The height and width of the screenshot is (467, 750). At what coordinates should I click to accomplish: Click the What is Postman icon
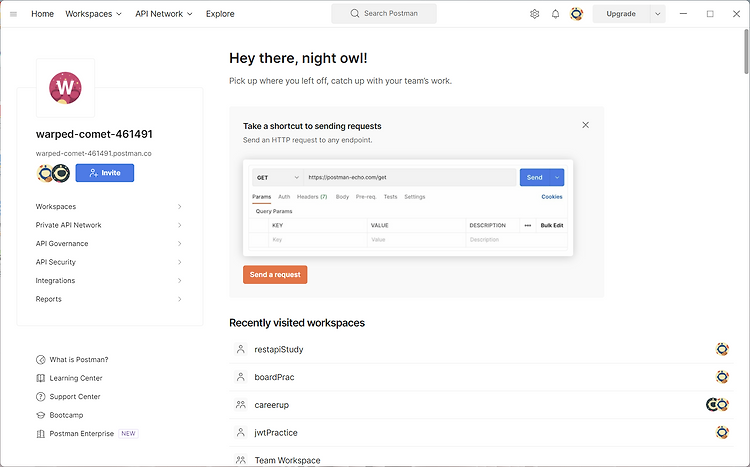tap(41, 360)
